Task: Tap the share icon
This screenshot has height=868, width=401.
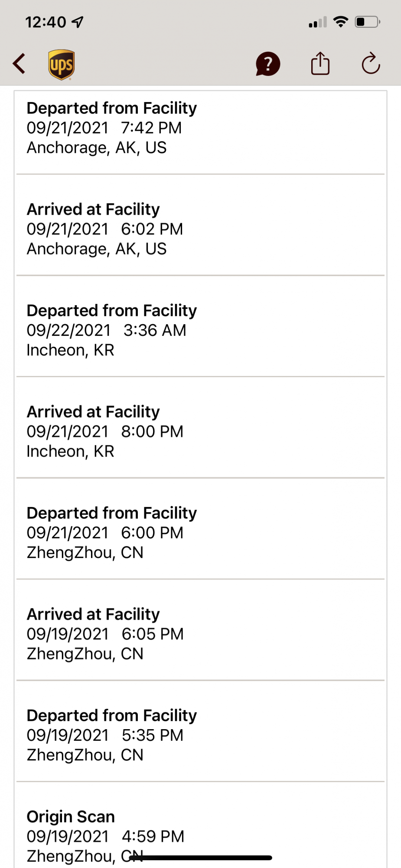Action: coord(320,64)
